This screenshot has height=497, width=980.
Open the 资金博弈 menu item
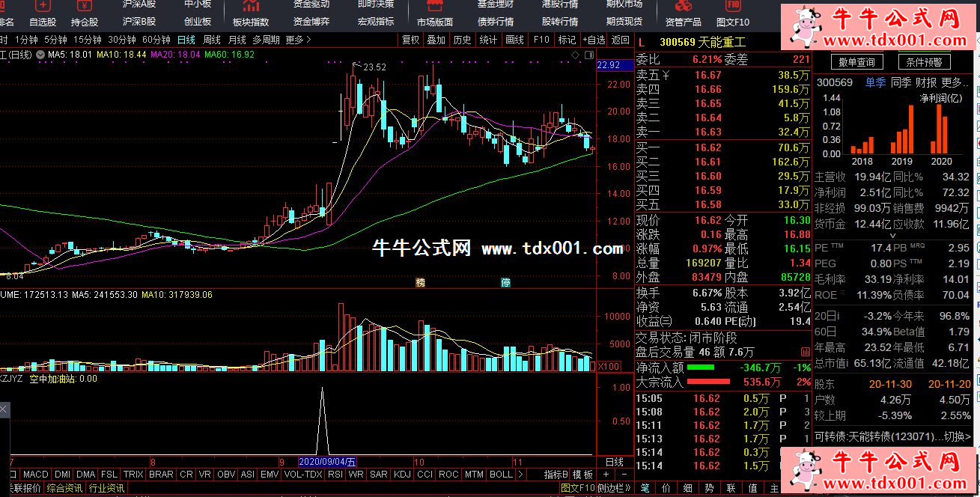pos(311,22)
